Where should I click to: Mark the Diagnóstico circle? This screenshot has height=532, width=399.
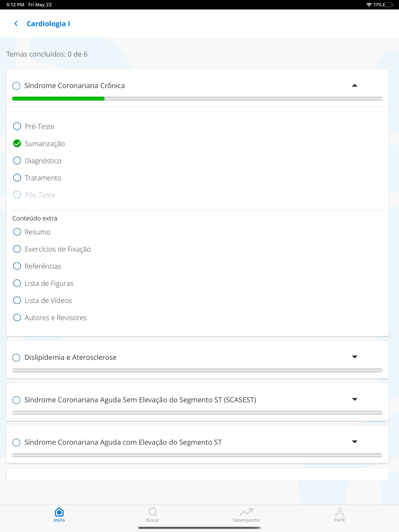(17, 161)
